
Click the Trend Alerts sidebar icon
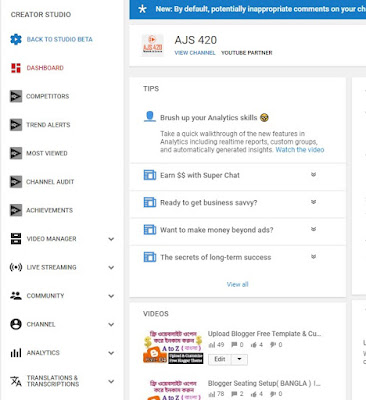pyautogui.click(x=16, y=125)
